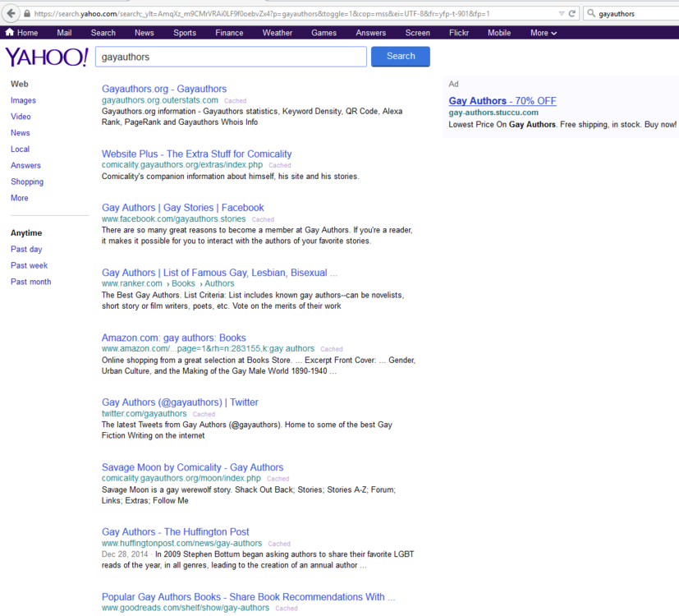
Task: Click the magnifier icon in browser search box
Action: pos(591,14)
